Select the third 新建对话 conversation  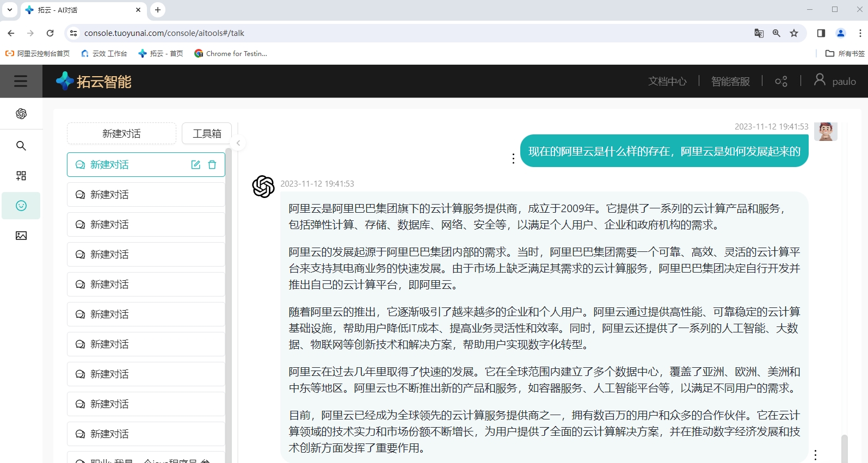(x=146, y=224)
